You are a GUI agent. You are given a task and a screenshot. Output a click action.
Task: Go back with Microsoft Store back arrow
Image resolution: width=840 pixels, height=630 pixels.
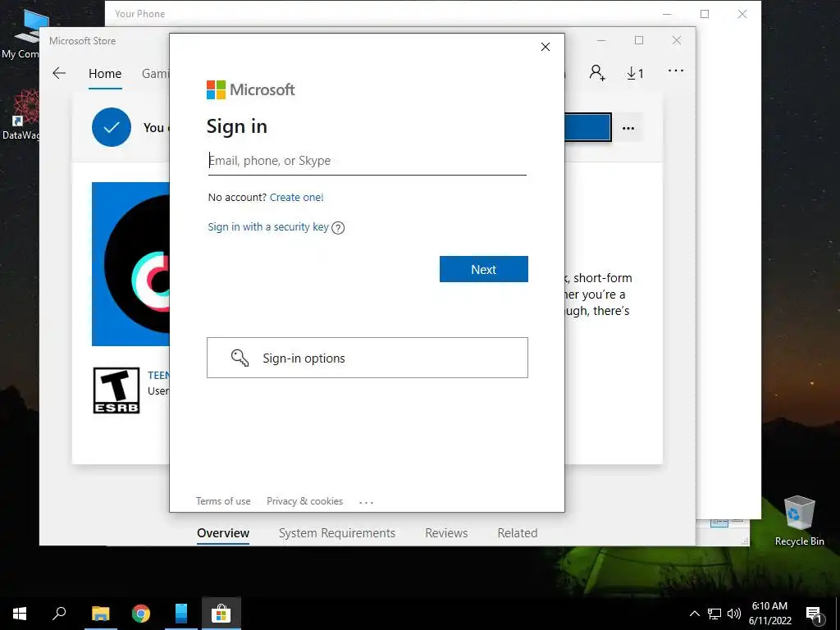point(59,73)
